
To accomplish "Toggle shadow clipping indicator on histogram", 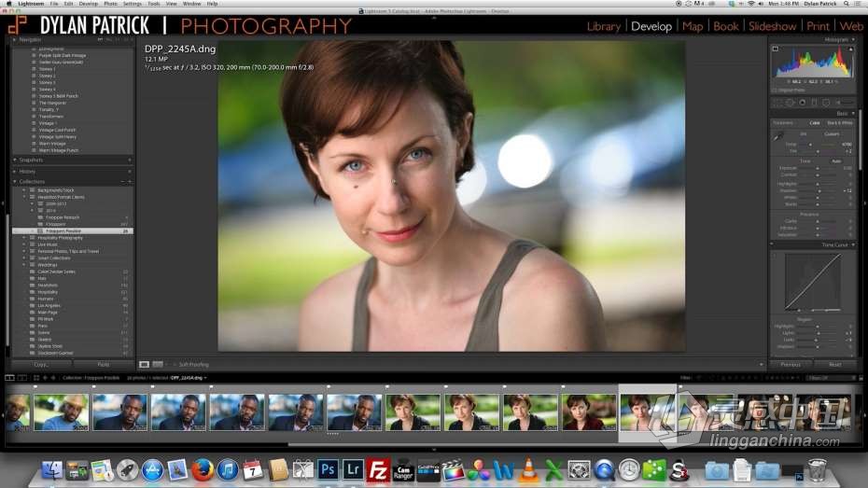I will [x=776, y=49].
